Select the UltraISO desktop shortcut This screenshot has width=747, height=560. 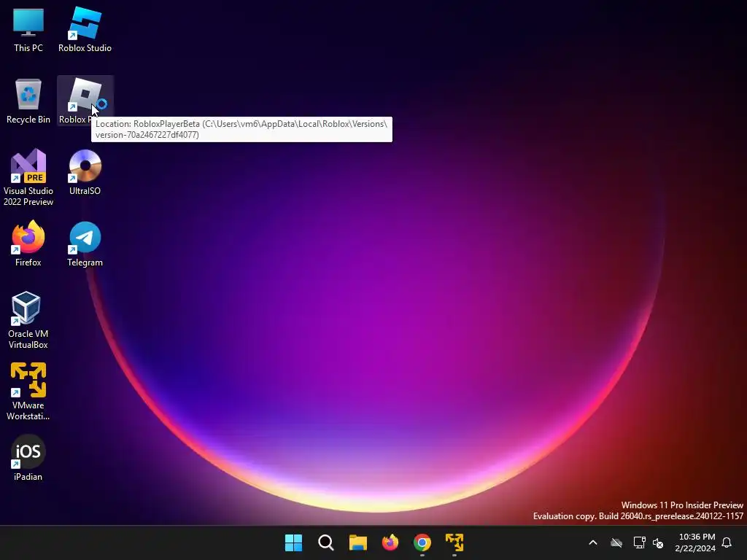tap(85, 172)
